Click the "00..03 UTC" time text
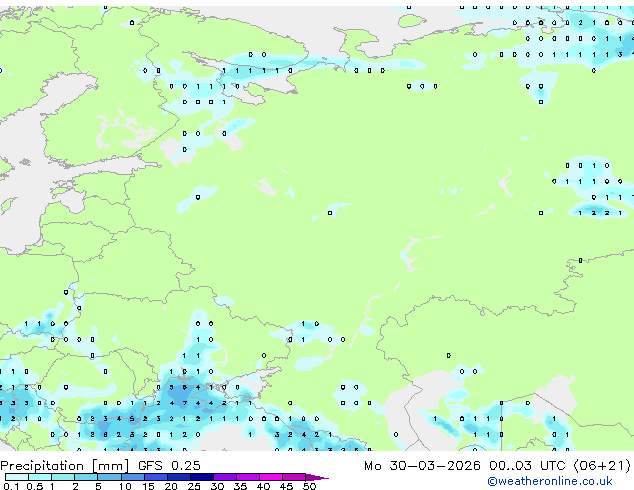Screen dimensions: 634x490 (x=527, y=465)
